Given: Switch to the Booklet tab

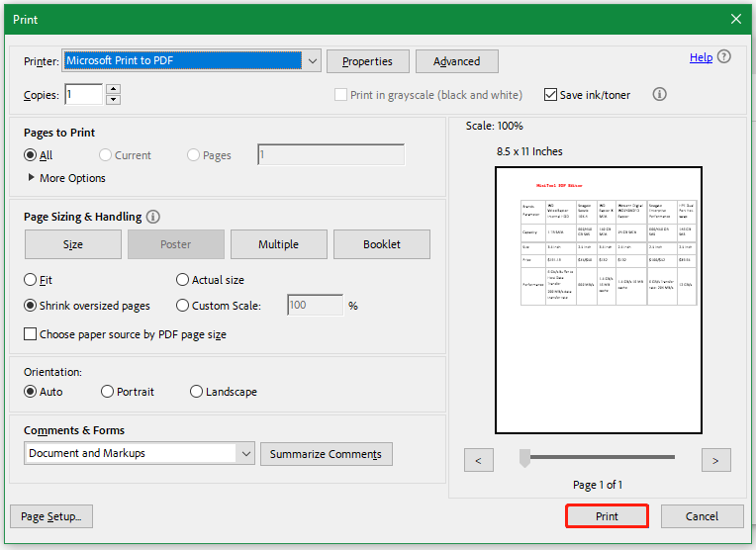Looking at the screenshot, I should (382, 244).
